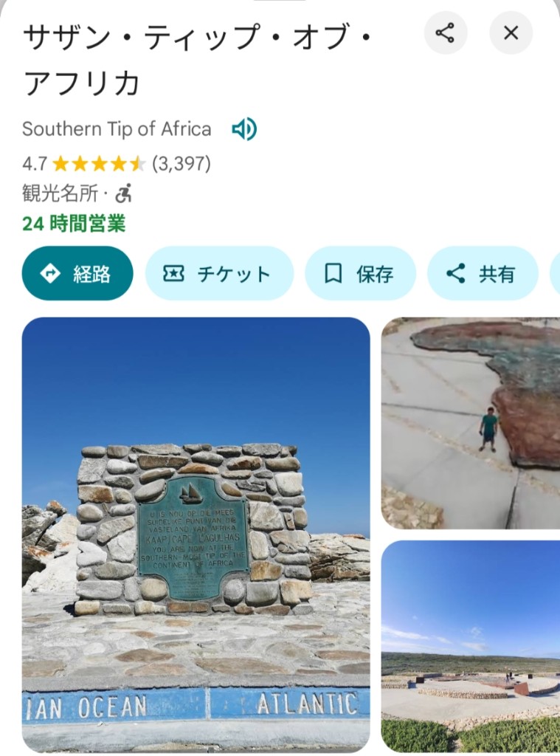
Task: Tap the directions arrow icon in 経路
Action: pyautogui.click(x=49, y=273)
